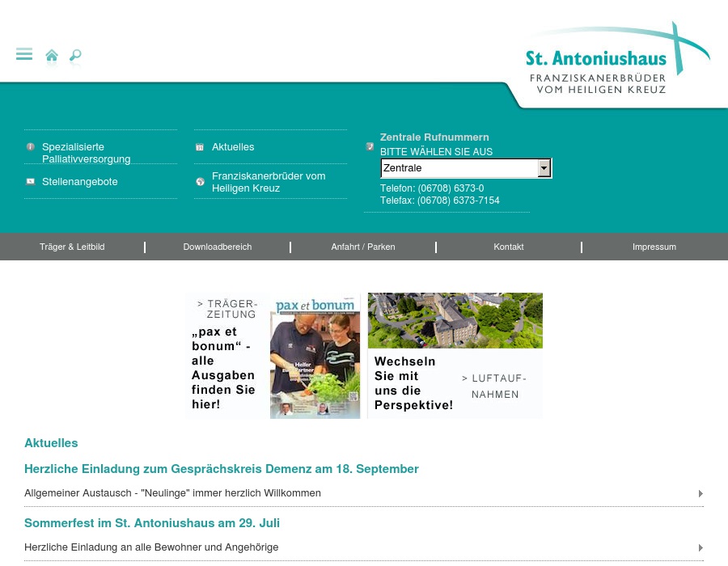The width and height of the screenshot is (728, 566).
Task: Click the home icon to return to homepage
Action: (52, 55)
